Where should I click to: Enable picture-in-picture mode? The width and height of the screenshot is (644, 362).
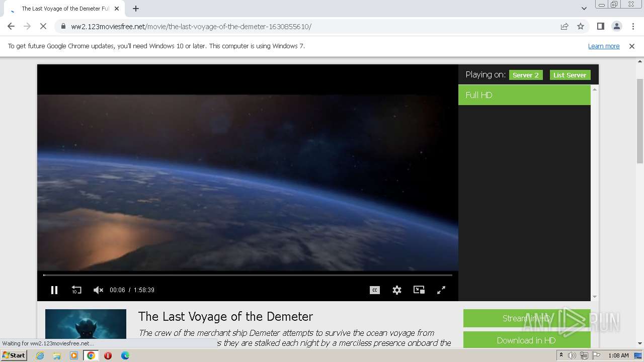419,290
